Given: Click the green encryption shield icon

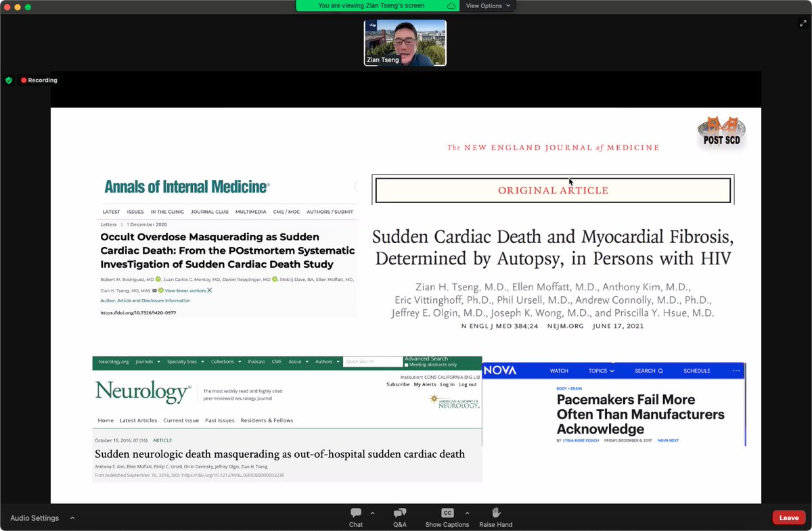Looking at the screenshot, I should [9, 80].
